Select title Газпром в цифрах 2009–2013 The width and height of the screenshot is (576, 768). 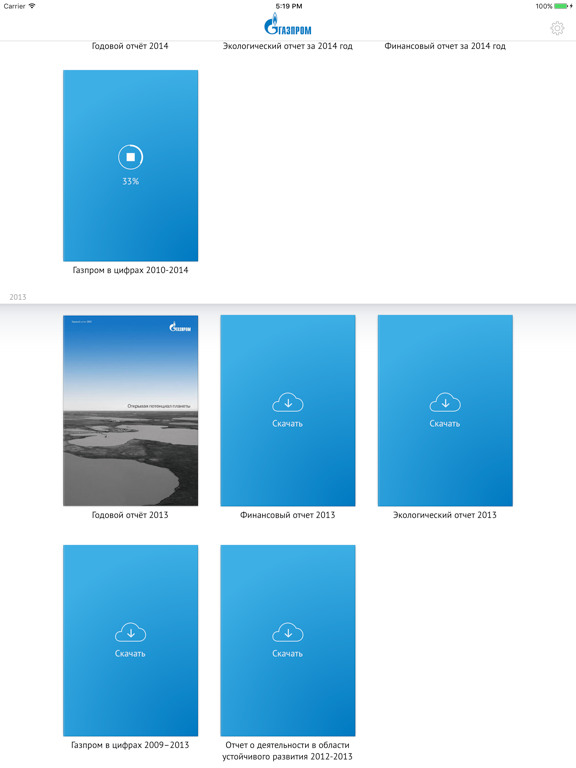130,745
